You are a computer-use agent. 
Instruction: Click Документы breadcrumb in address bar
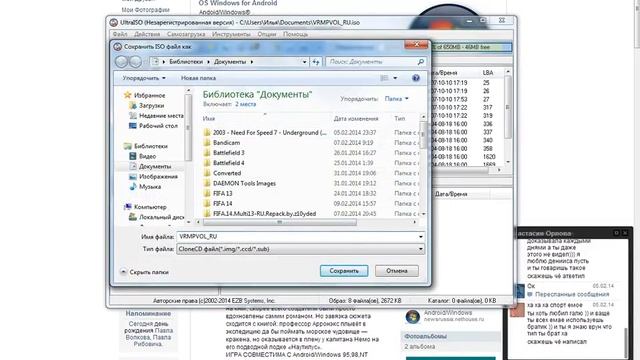point(230,62)
